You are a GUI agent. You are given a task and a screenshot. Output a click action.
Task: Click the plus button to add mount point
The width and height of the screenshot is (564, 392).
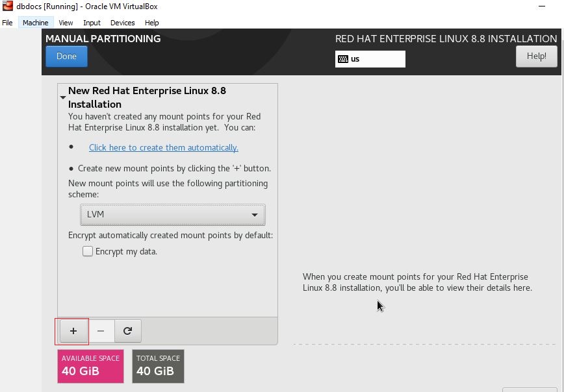point(73,331)
